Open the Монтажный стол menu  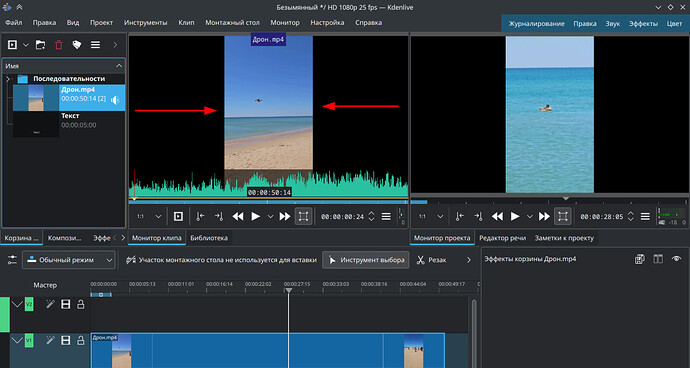(x=232, y=22)
